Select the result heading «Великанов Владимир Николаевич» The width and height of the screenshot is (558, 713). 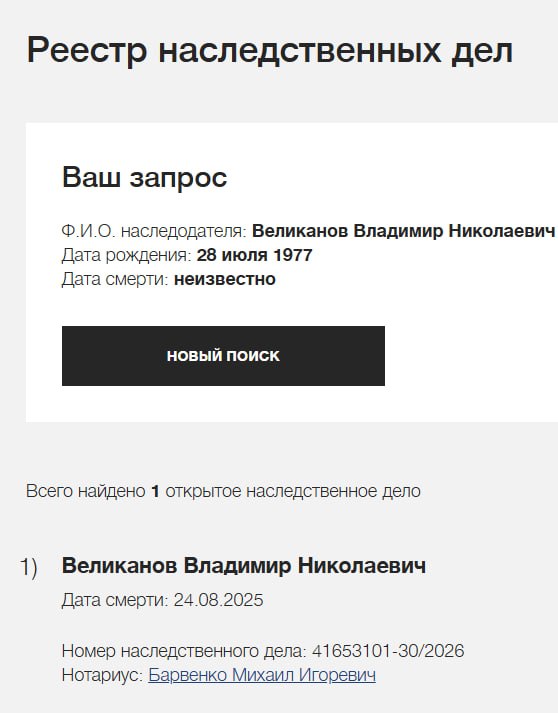[244, 566]
